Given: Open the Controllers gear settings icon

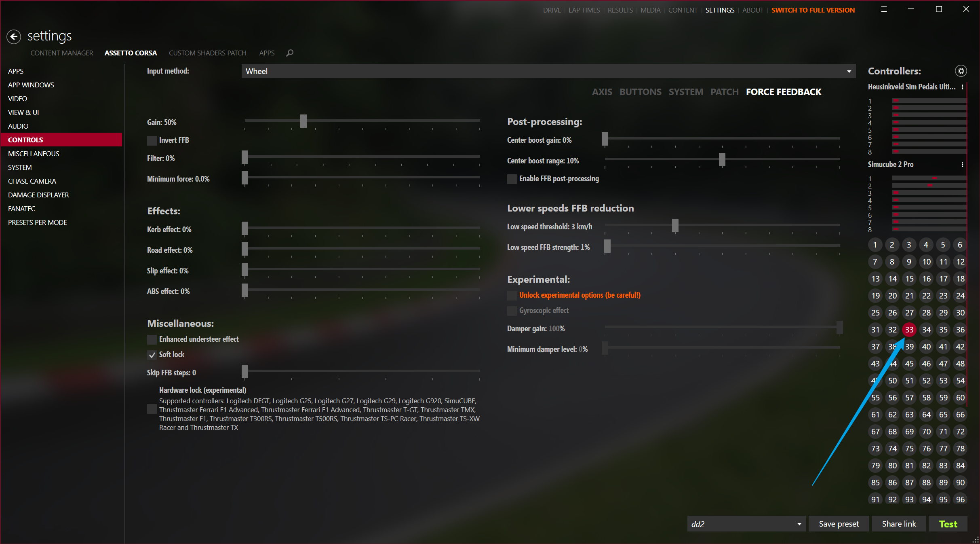Looking at the screenshot, I should (x=961, y=71).
